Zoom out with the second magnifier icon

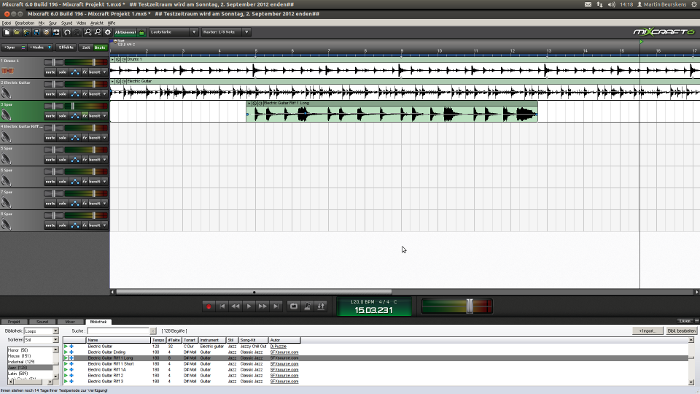click(x=97, y=32)
